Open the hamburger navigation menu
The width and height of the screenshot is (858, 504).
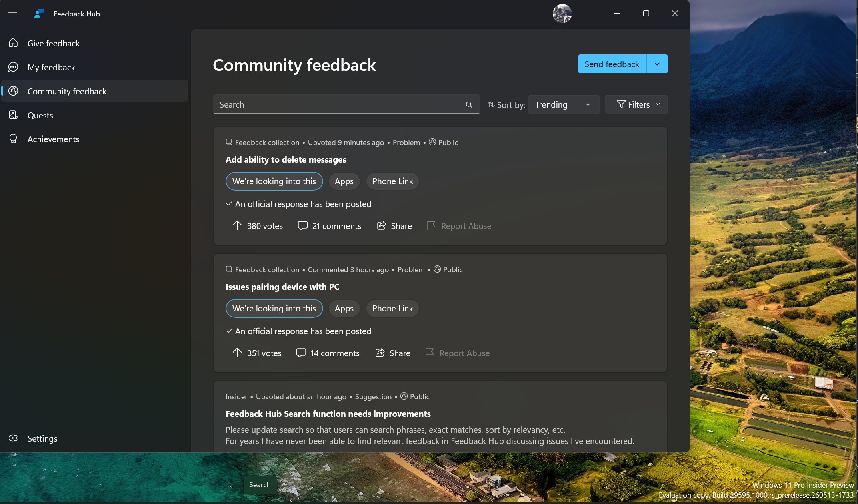pos(12,13)
